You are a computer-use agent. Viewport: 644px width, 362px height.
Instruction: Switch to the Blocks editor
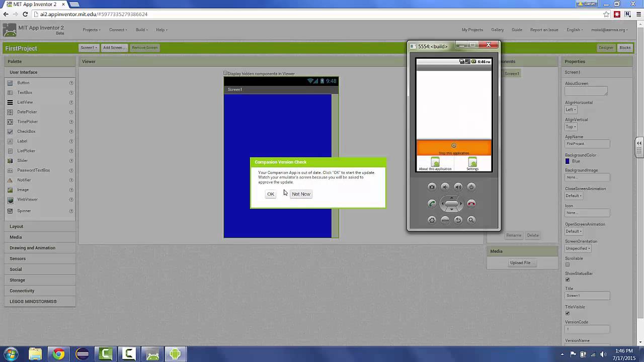click(x=625, y=48)
